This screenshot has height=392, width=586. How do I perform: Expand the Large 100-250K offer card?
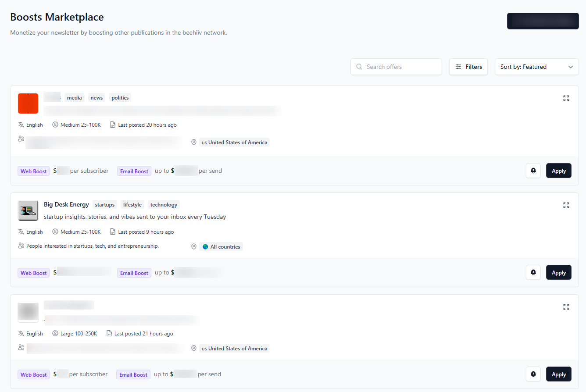(x=566, y=307)
